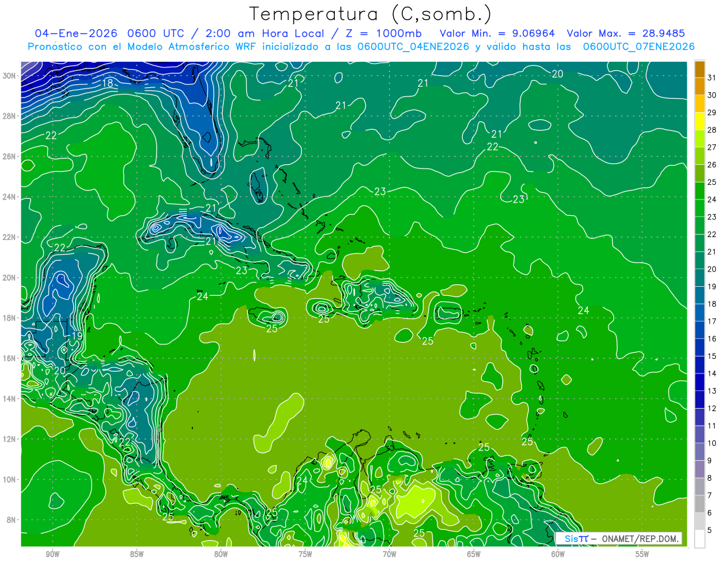The image size is (728, 562).
Task: Select the 55W longitude axis label
Action: [642, 554]
